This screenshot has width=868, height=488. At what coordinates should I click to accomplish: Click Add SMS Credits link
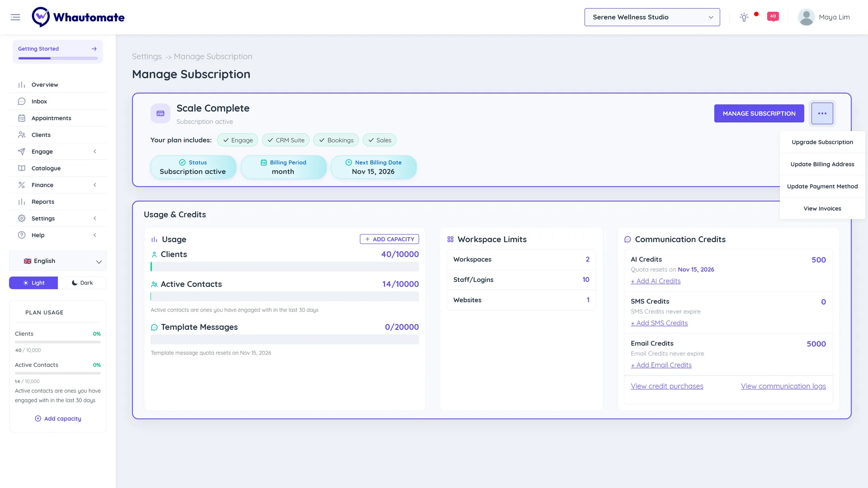659,323
